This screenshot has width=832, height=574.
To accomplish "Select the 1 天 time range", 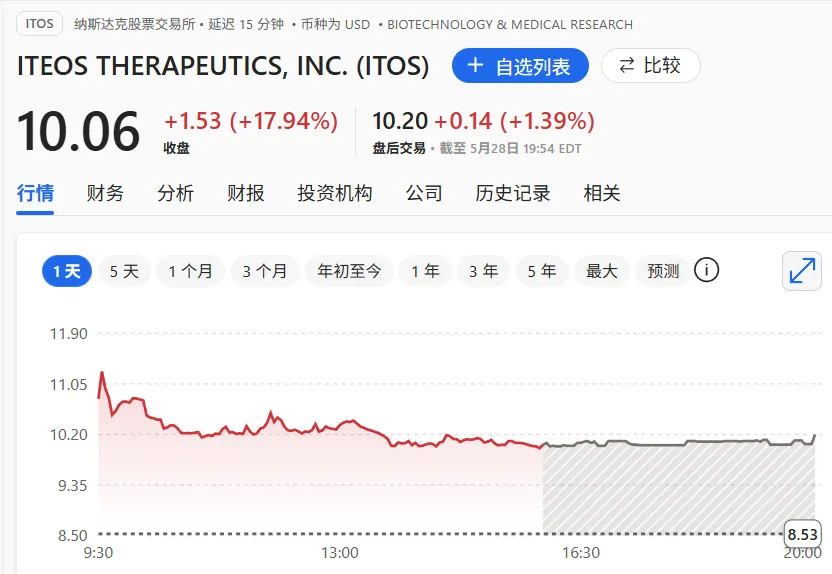I will (67, 271).
